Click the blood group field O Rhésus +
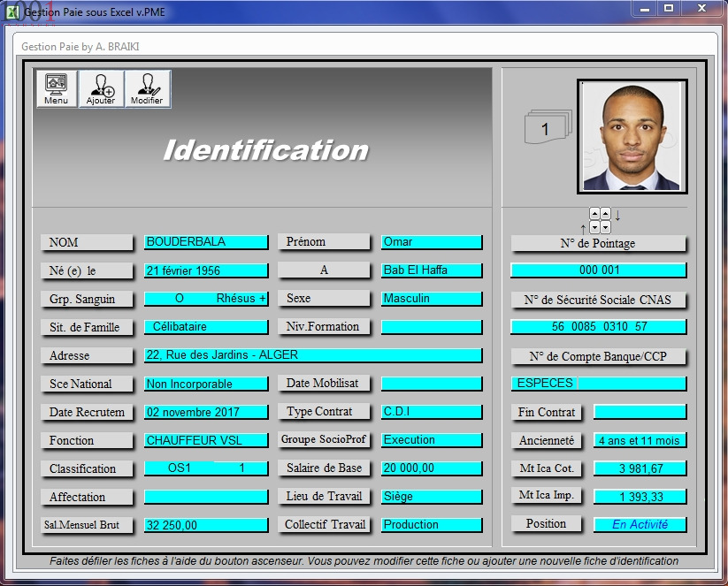728x586 pixels. pyautogui.click(x=206, y=299)
